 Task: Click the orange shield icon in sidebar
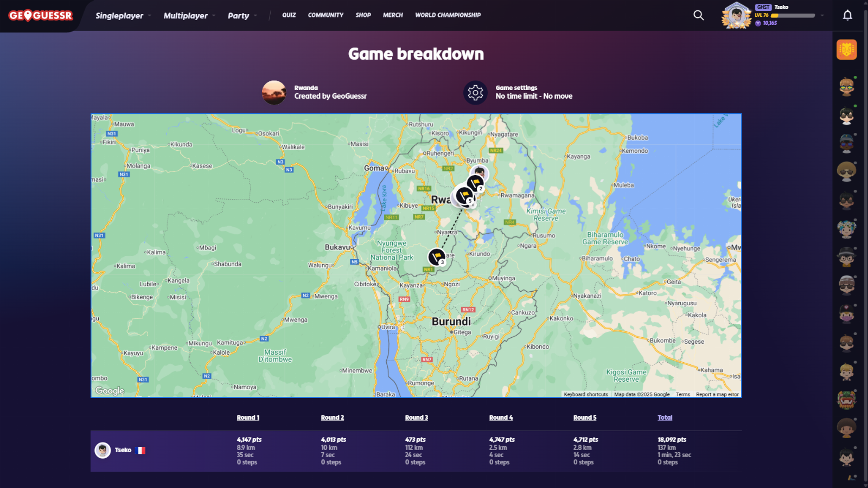846,50
